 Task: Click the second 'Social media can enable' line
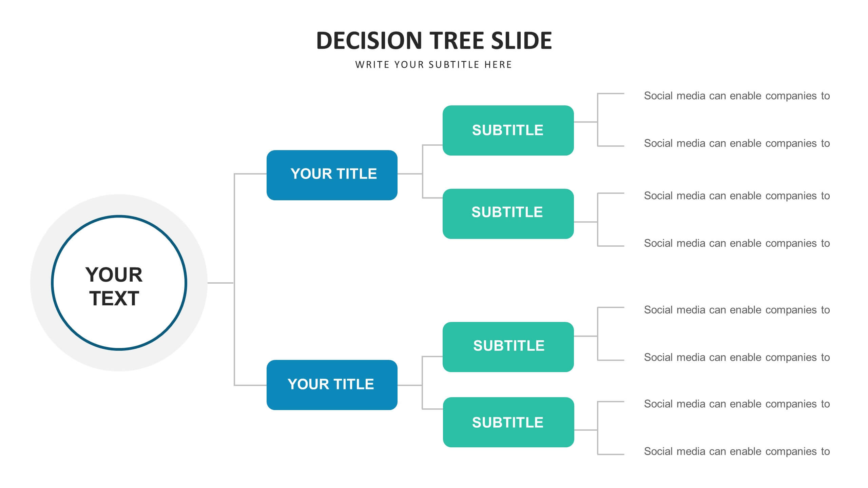[737, 143]
